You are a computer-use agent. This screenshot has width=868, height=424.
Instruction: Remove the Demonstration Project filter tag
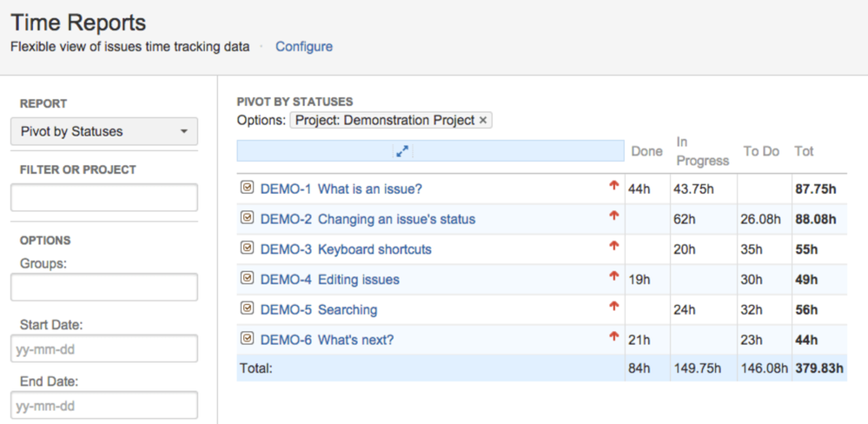click(x=483, y=121)
